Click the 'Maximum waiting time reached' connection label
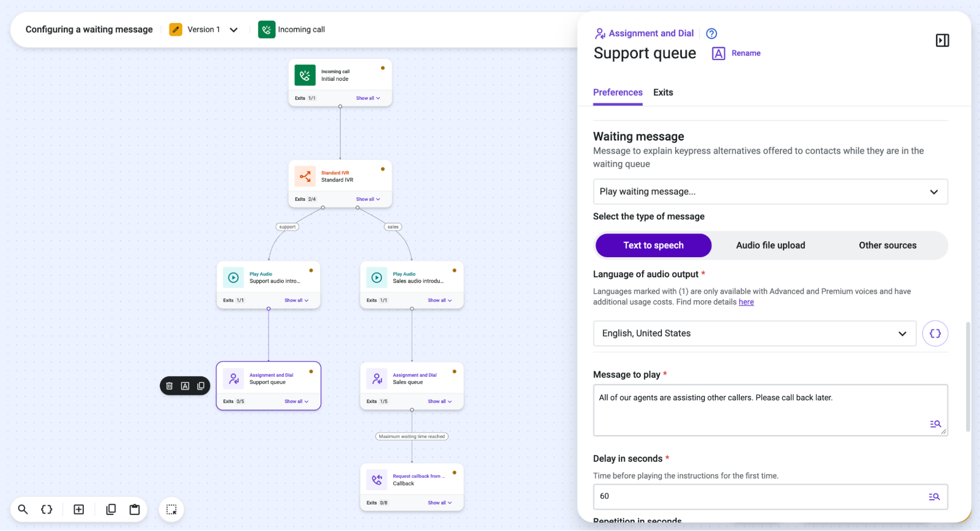Image resolution: width=980 pixels, height=531 pixels. (x=412, y=436)
